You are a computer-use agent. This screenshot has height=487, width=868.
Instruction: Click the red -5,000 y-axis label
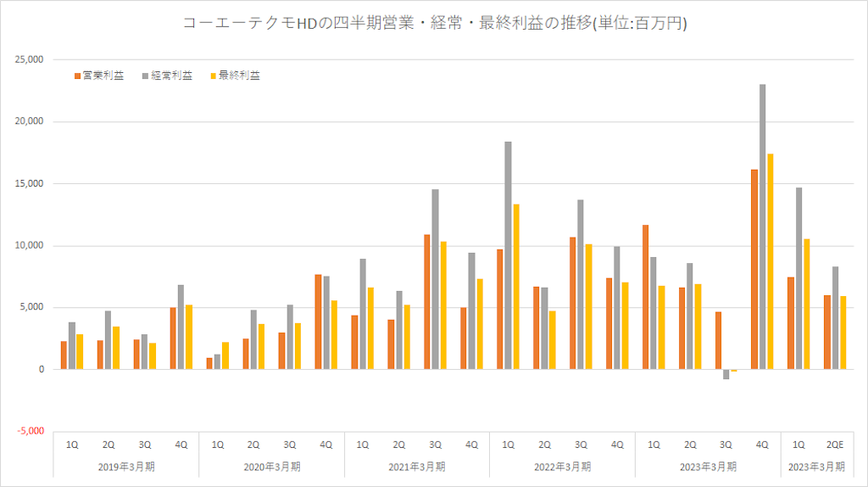tap(31, 431)
